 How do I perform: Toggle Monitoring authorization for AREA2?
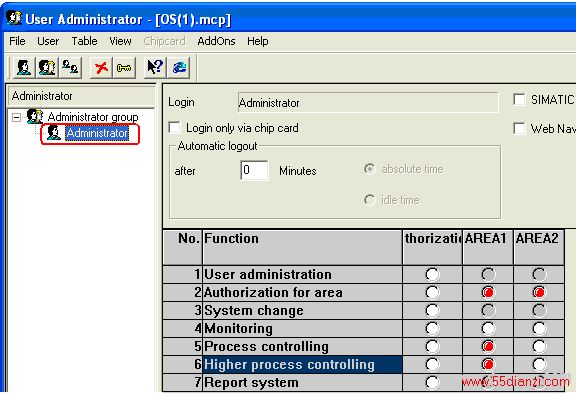(x=539, y=328)
